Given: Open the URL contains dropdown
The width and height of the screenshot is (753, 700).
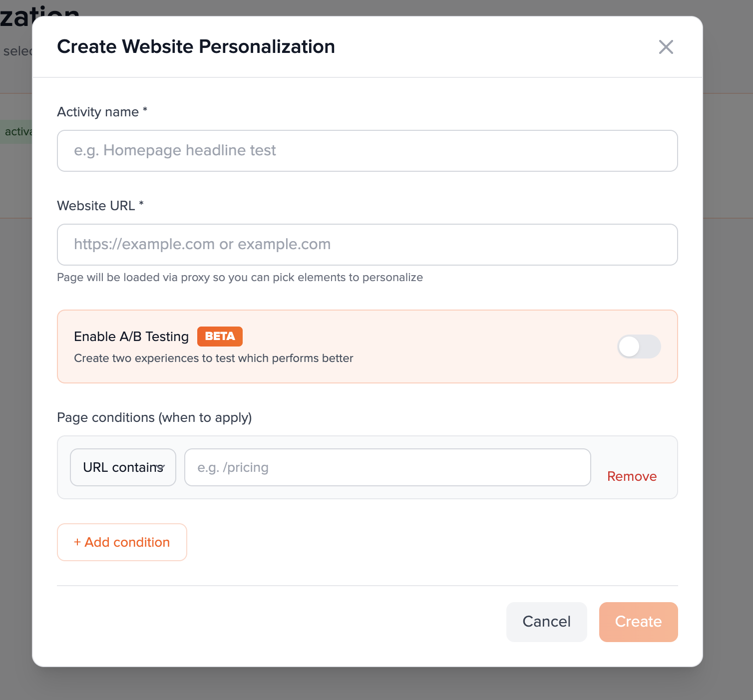Looking at the screenshot, I should pos(123,467).
